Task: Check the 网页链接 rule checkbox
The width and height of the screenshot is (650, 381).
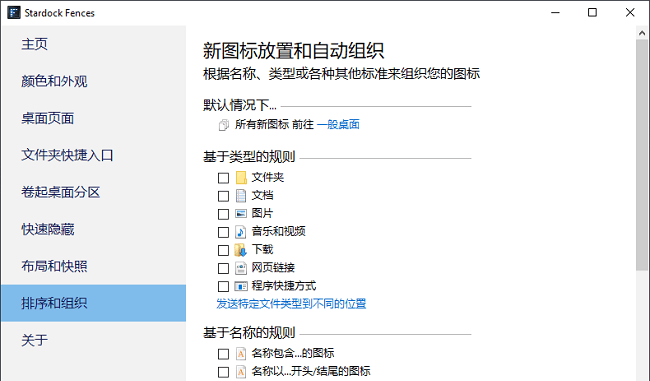Action: pyautogui.click(x=223, y=268)
